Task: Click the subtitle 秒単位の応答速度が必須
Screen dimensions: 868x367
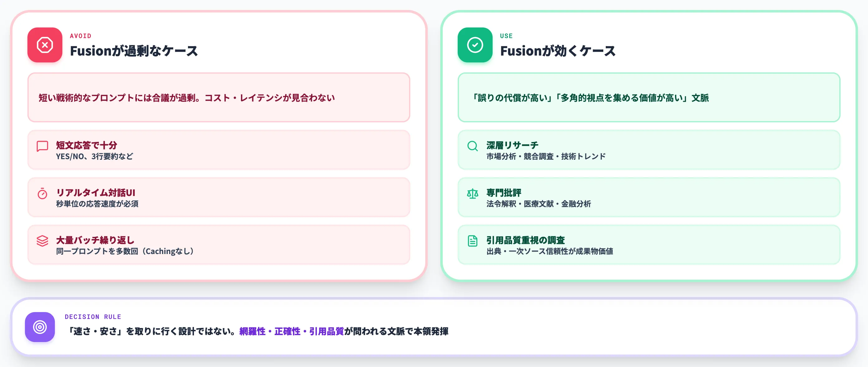Action: (97, 204)
